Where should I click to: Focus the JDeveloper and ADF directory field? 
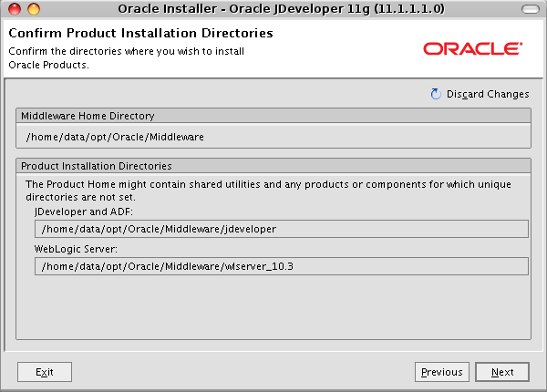(282, 229)
